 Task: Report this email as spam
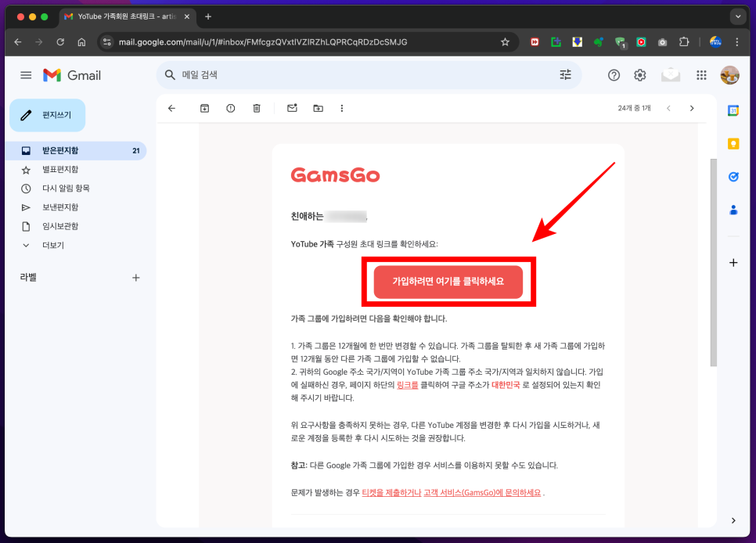[230, 108]
